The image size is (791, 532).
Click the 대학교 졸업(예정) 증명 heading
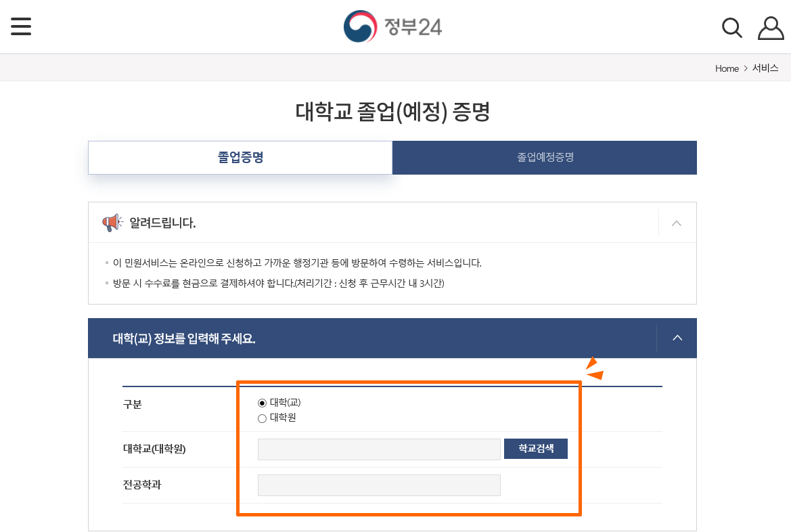pyautogui.click(x=393, y=112)
